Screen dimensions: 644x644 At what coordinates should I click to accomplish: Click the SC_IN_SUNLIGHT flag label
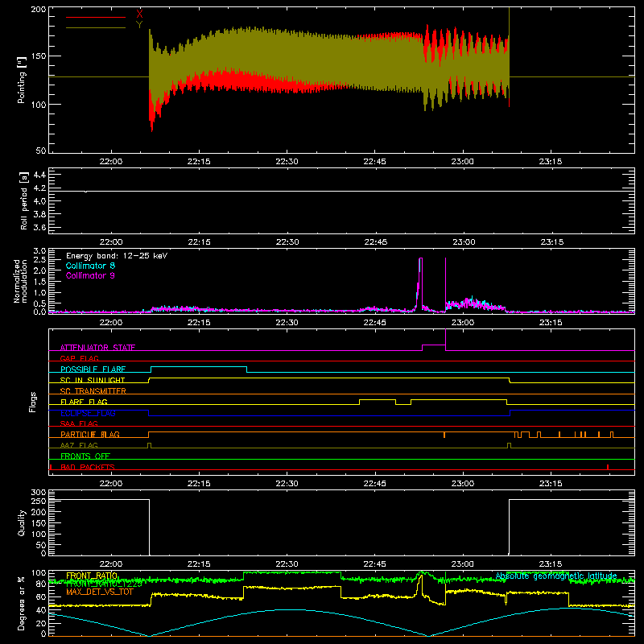[x=93, y=380]
